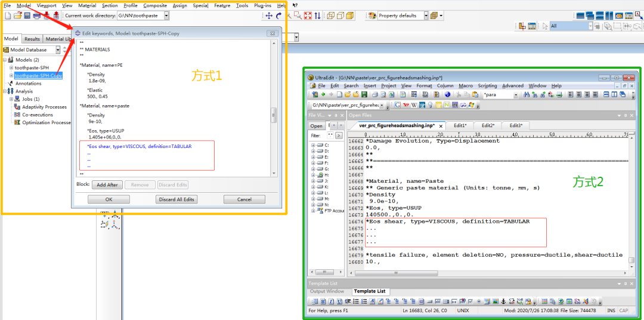The width and height of the screenshot is (644, 320).
Task: Click the shaded render style cube icon
Action: (349, 16)
